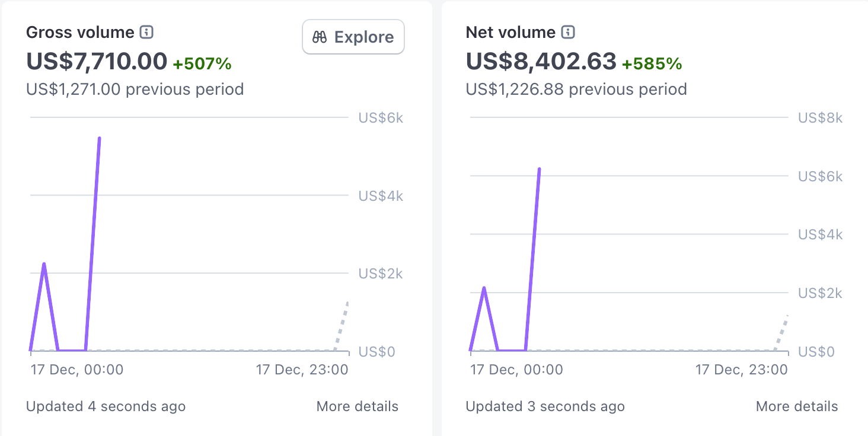
Task: Click the US$1,271.00 previous period text
Action: click(x=135, y=89)
